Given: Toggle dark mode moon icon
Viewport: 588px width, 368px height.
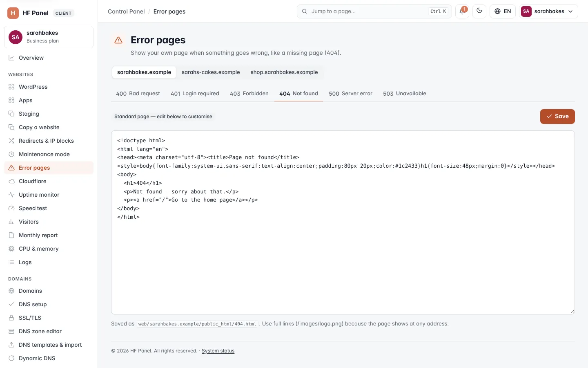Looking at the screenshot, I should [x=479, y=11].
